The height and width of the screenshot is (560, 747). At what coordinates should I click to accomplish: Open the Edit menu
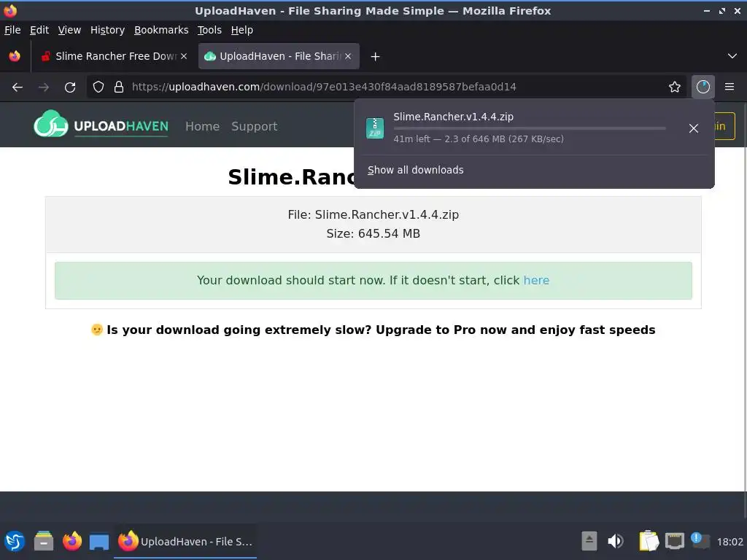click(x=39, y=30)
